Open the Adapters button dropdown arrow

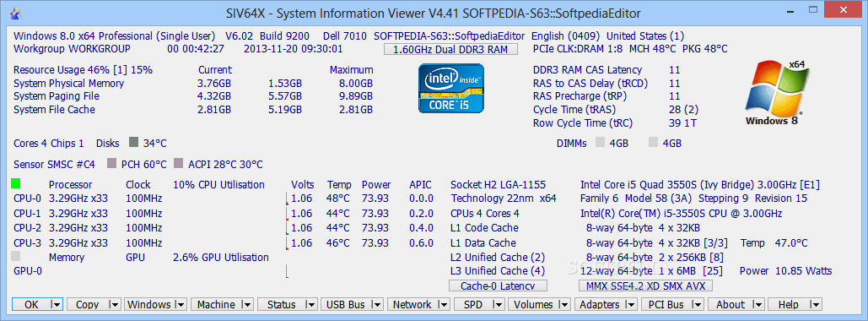pyautogui.click(x=630, y=304)
